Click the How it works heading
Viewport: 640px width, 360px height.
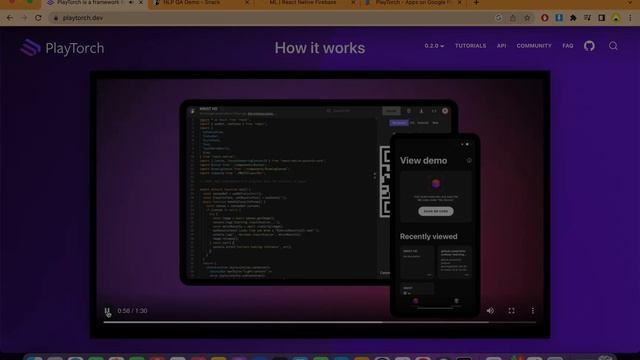320,48
